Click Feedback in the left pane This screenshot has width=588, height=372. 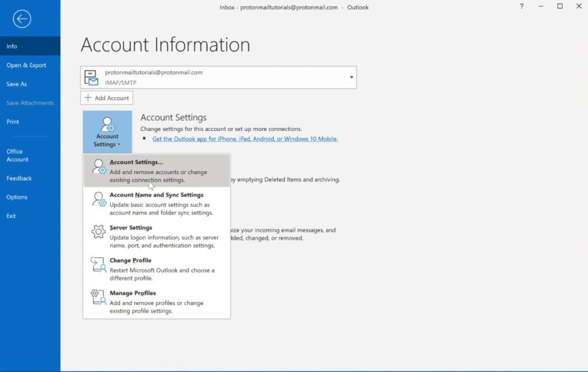(19, 178)
